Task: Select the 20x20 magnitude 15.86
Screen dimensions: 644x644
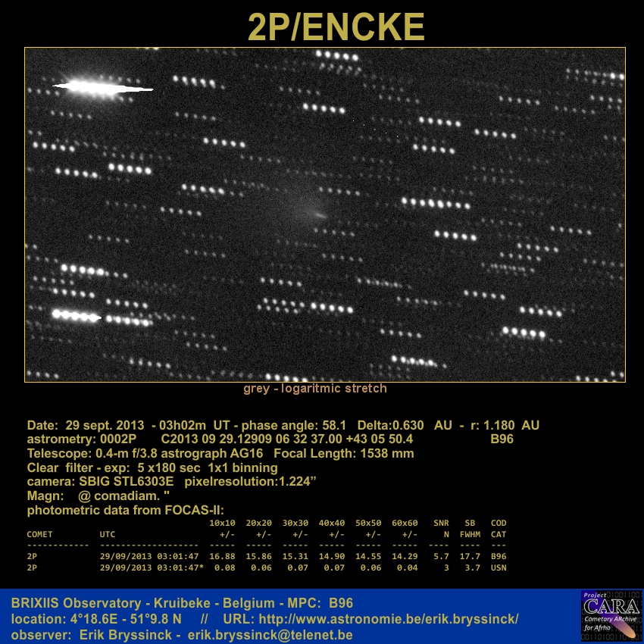Action: click(x=259, y=557)
